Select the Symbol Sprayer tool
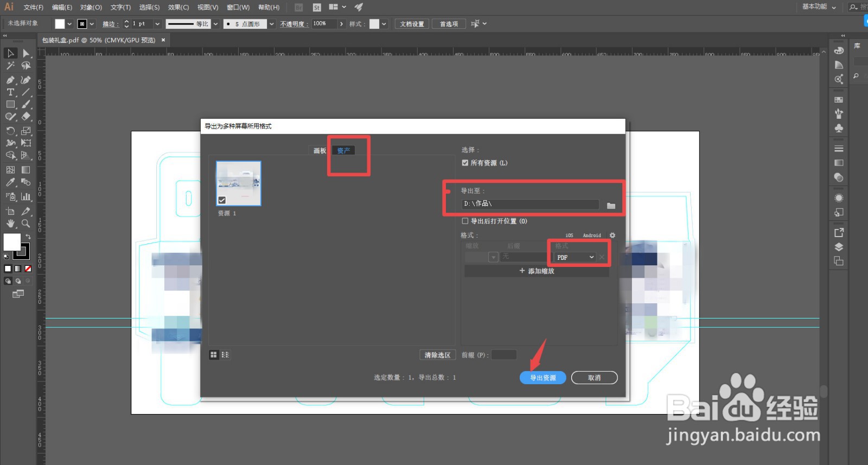Screen dimensions: 868x465 point(10,196)
